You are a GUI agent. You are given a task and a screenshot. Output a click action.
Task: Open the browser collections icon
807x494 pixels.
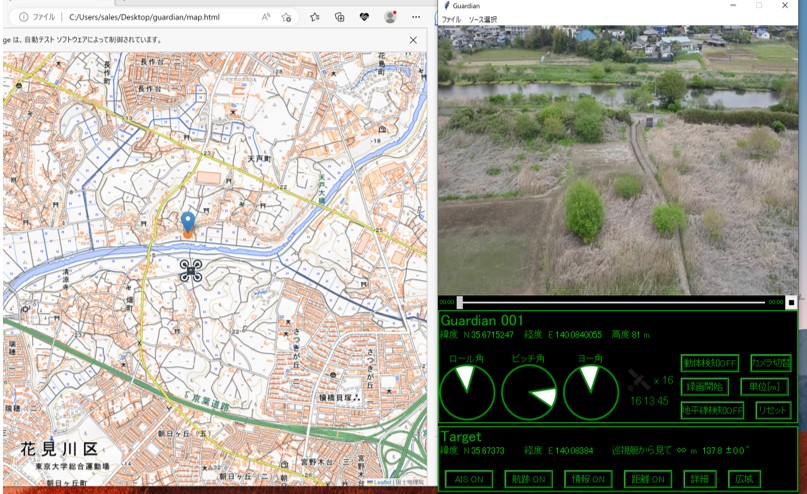340,17
